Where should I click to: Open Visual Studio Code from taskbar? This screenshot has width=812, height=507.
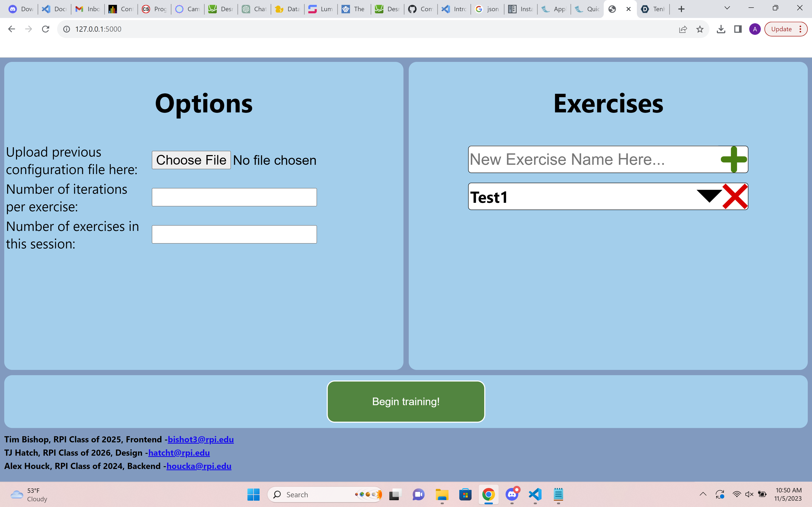coord(535,495)
